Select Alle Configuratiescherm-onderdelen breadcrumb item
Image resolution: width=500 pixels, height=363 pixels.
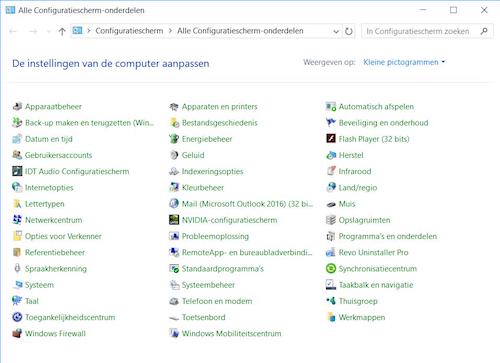[240, 31]
